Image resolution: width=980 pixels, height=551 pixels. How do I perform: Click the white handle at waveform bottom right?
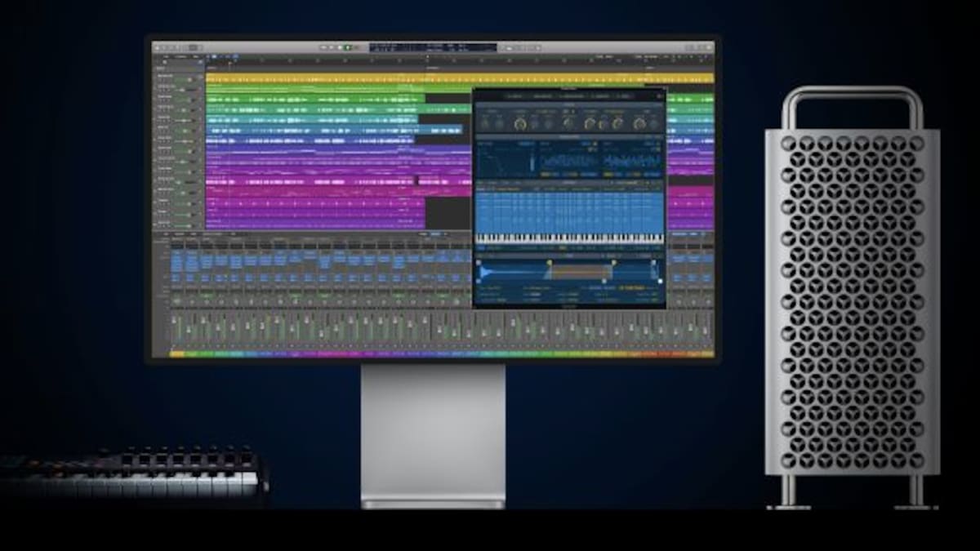[660, 282]
